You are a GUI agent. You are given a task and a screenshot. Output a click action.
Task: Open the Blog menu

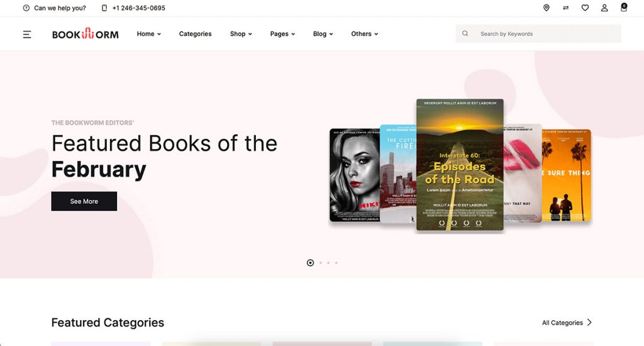(323, 34)
